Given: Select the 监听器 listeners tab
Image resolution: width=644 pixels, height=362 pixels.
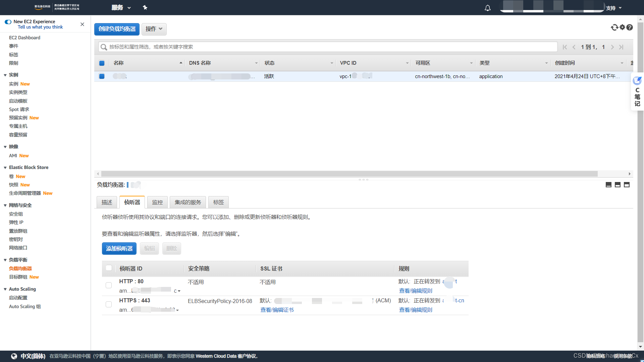Looking at the screenshot, I should pyautogui.click(x=131, y=202).
